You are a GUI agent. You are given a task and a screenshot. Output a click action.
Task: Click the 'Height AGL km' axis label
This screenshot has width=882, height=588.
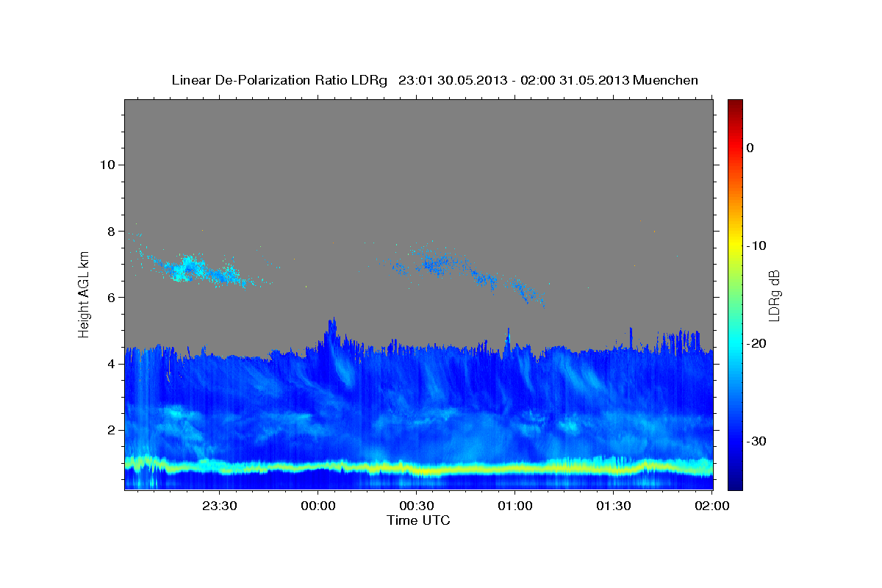click(x=84, y=295)
